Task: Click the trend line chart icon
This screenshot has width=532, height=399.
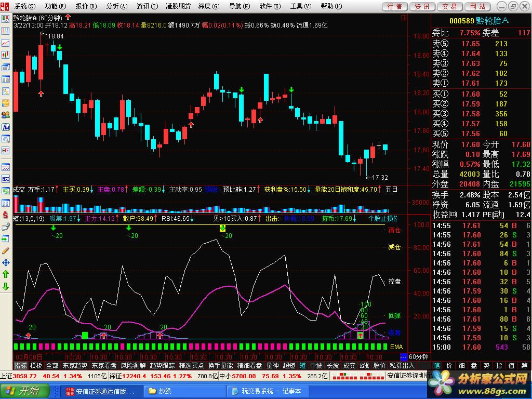Action: [5, 43]
